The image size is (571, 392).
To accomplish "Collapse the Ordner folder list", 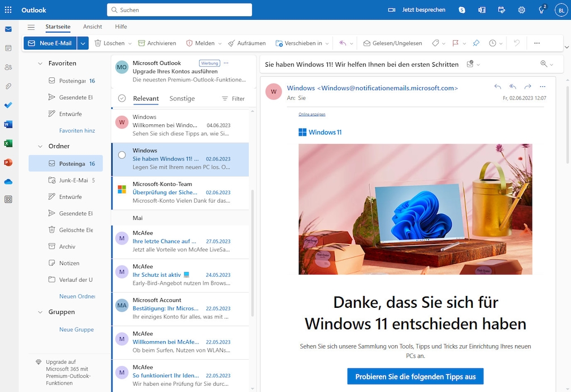I will click(x=40, y=146).
